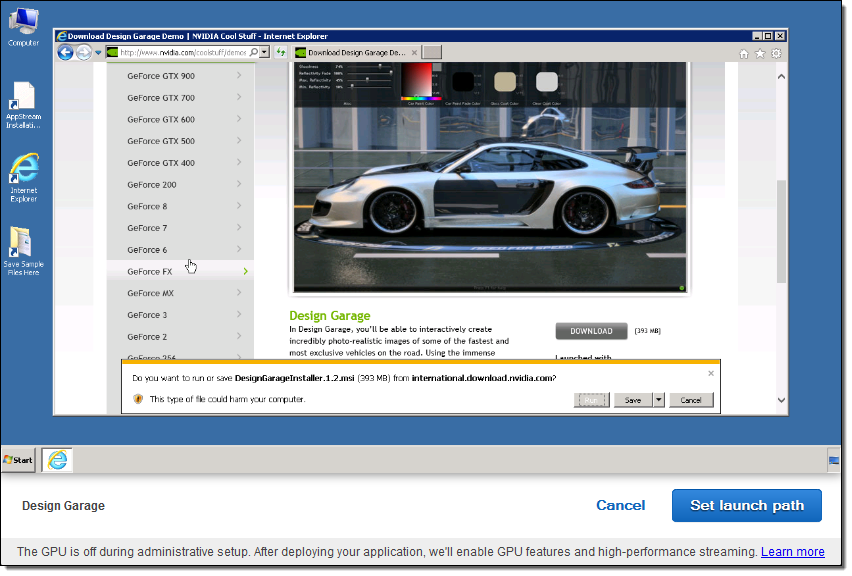
Task: Click the vertical scrollbar thumb
Action: tap(781, 231)
